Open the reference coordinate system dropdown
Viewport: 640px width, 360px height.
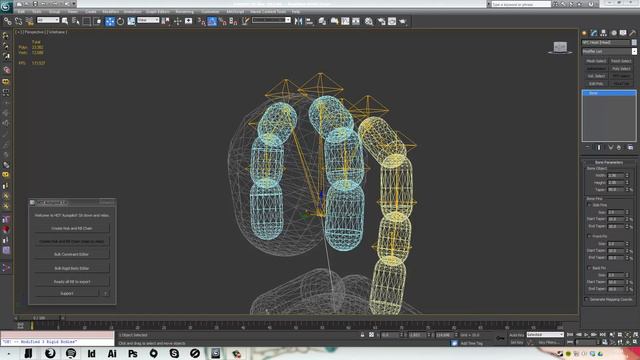pos(148,20)
